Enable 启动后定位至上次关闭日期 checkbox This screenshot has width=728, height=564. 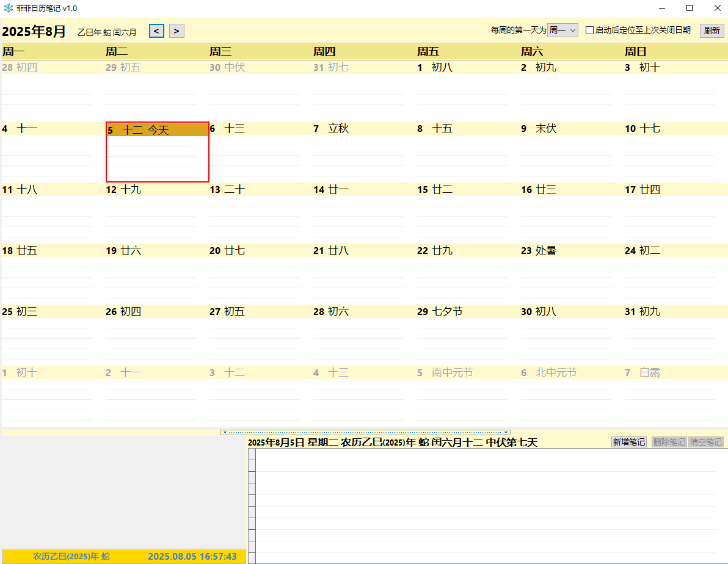coord(589,31)
